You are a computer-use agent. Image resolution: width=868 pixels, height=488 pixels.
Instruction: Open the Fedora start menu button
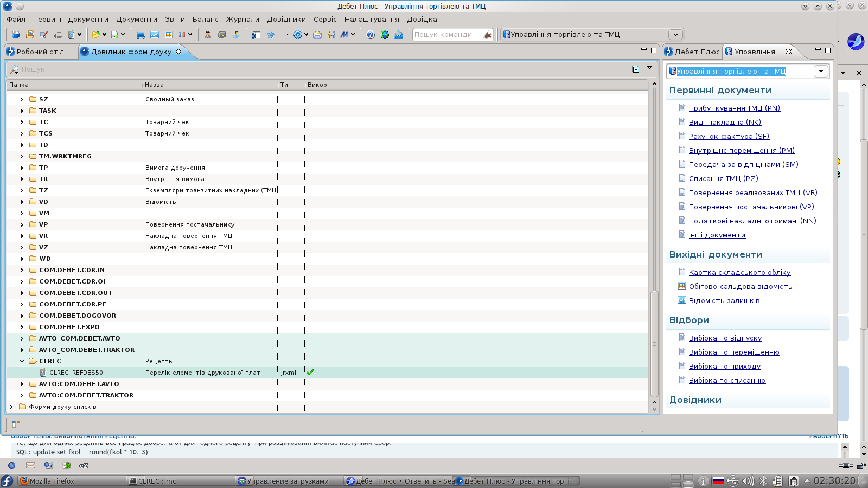[x=7, y=481]
